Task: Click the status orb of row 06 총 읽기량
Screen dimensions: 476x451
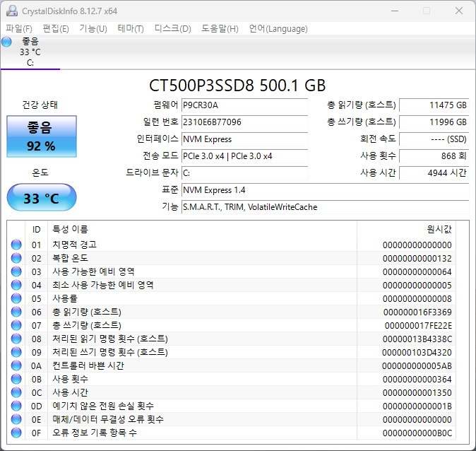Action: [x=16, y=312]
